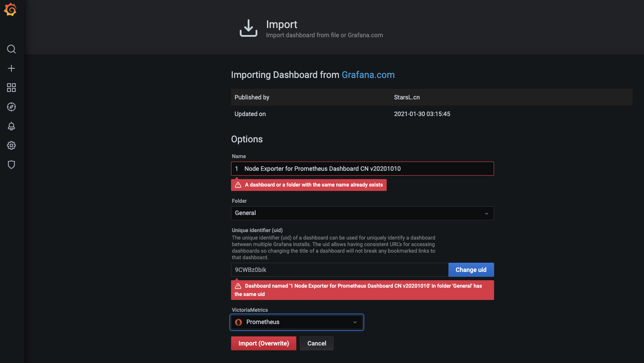
Task: Click the 'Name' field label
Action: pos(239,156)
